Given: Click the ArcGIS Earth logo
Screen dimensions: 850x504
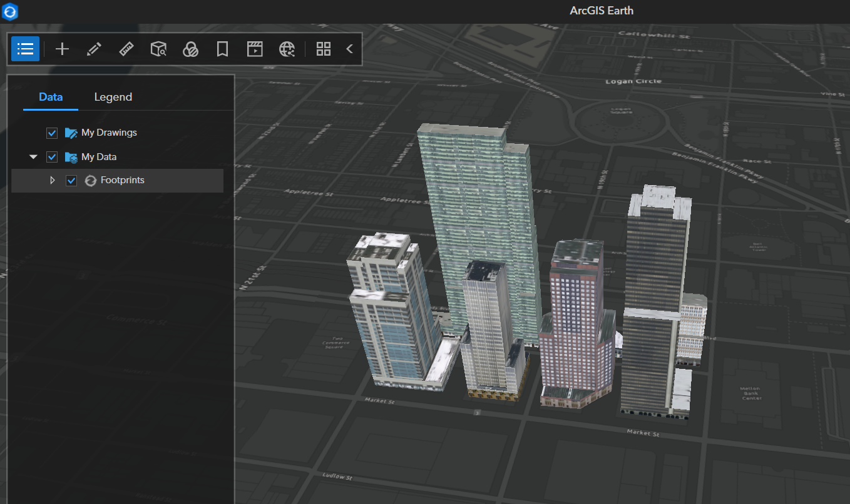Looking at the screenshot, I should pyautogui.click(x=9, y=11).
